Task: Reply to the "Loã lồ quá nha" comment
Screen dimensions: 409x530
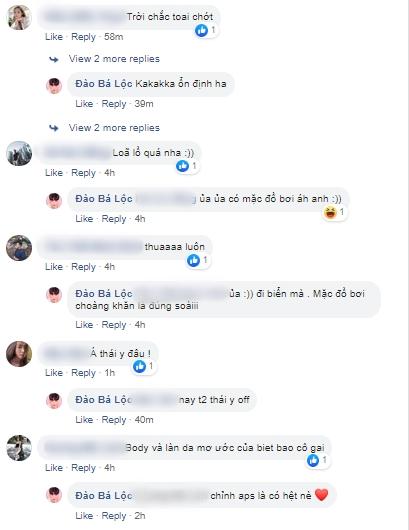Action: coord(83,173)
